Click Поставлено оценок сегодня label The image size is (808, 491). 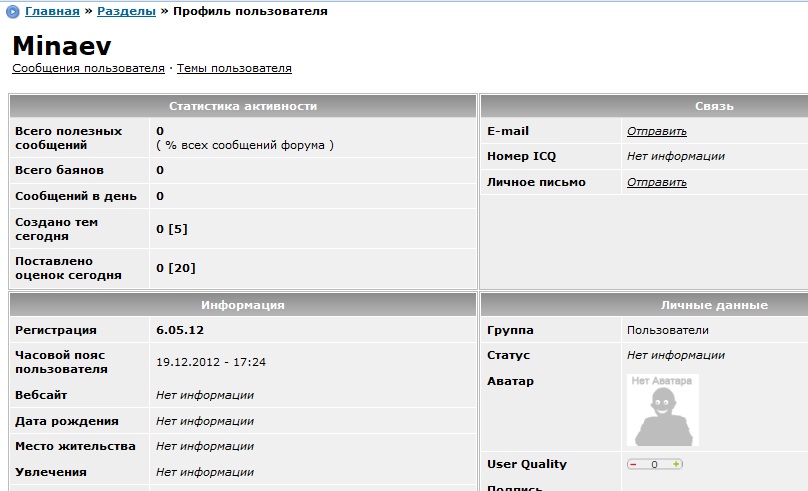[x=69, y=268]
